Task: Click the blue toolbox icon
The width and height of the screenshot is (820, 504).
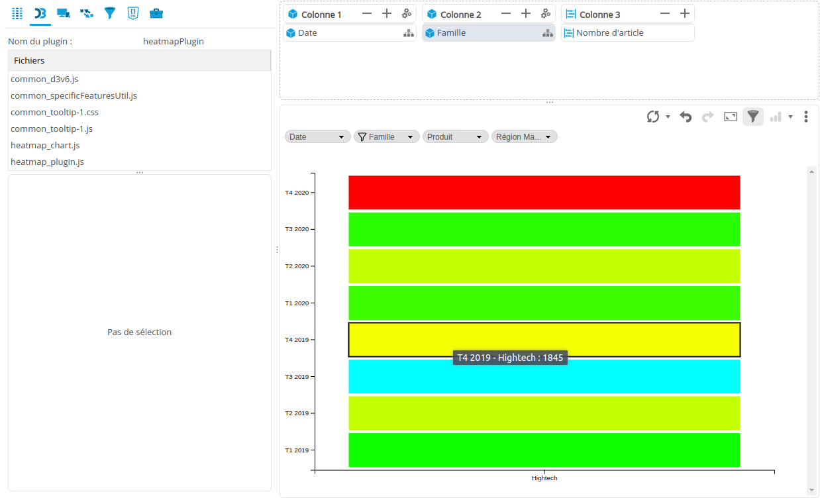Action: pyautogui.click(x=156, y=13)
